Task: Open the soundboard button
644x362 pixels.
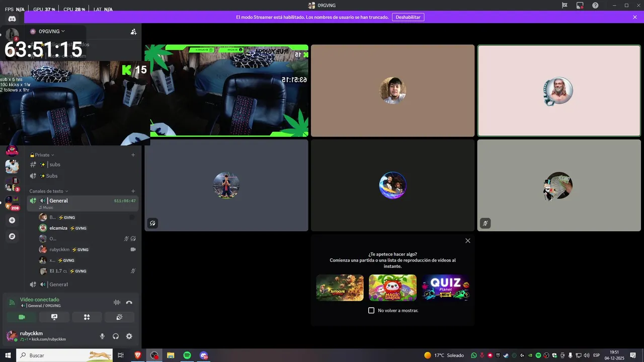Action: pyautogui.click(x=119, y=317)
